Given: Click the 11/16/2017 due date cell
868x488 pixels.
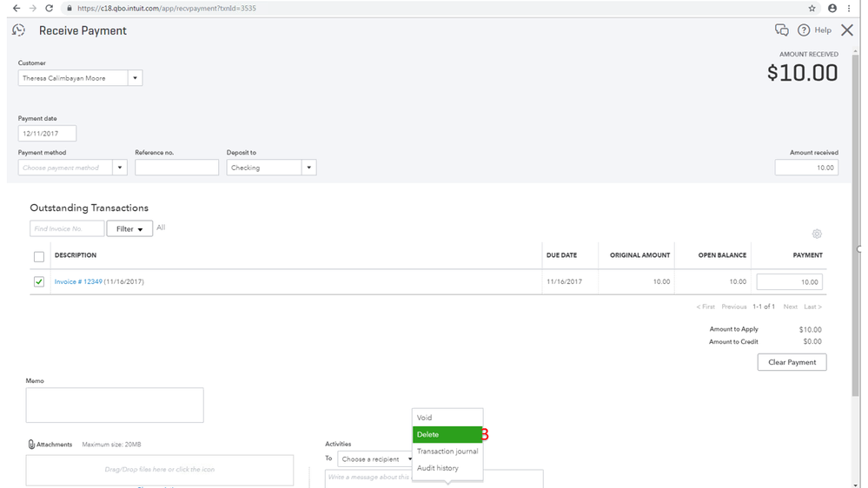Looking at the screenshot, I should click(x=564, y=281).
